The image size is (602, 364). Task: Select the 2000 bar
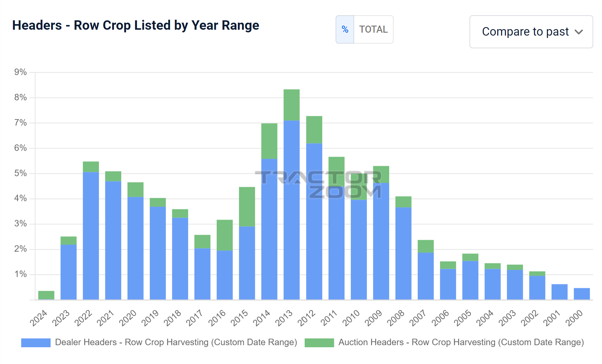[x=581, y=294]
